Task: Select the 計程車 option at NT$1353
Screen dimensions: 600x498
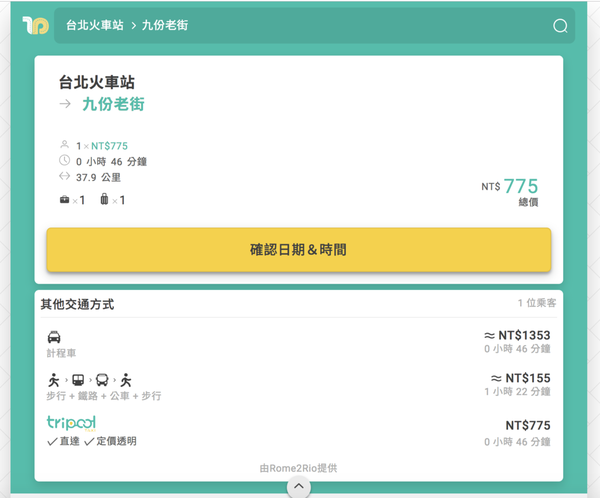Action: [298, 343]
